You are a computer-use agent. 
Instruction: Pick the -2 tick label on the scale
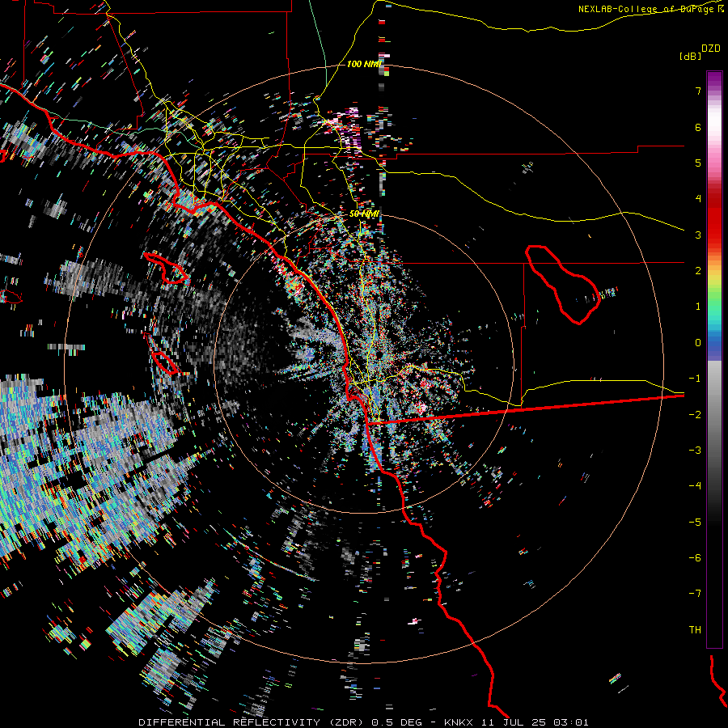695,414
